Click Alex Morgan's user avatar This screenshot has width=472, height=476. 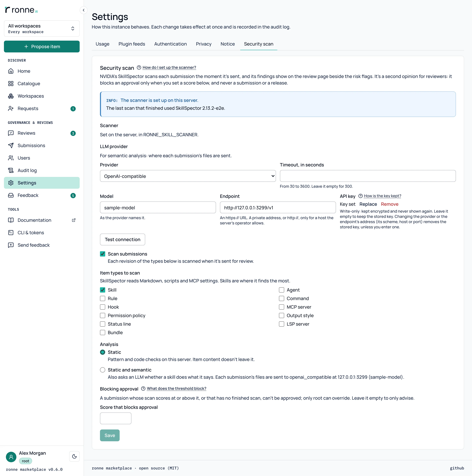(x=11, y=457)
